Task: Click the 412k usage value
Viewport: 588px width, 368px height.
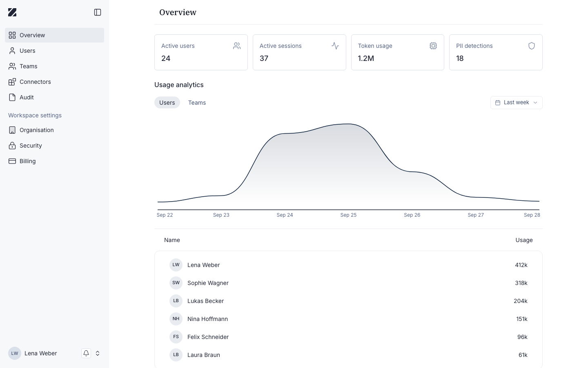Action: pos(521,265)
